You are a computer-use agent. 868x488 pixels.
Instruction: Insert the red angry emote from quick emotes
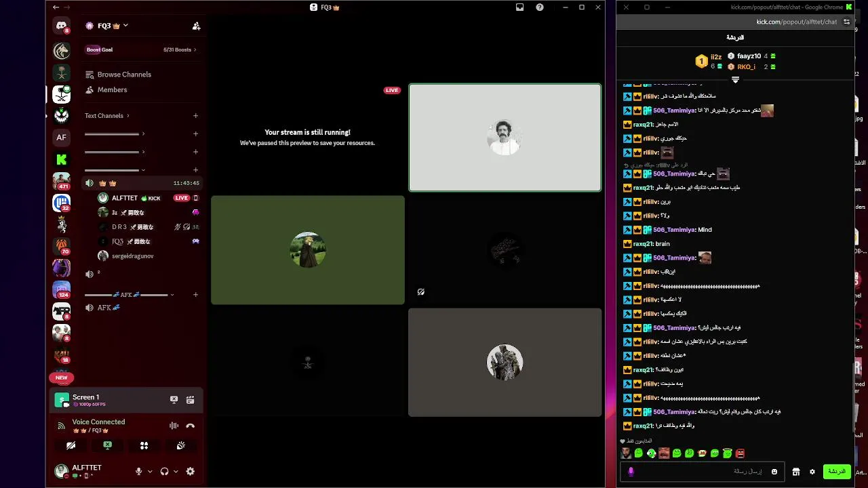click(x=740, y=453)
